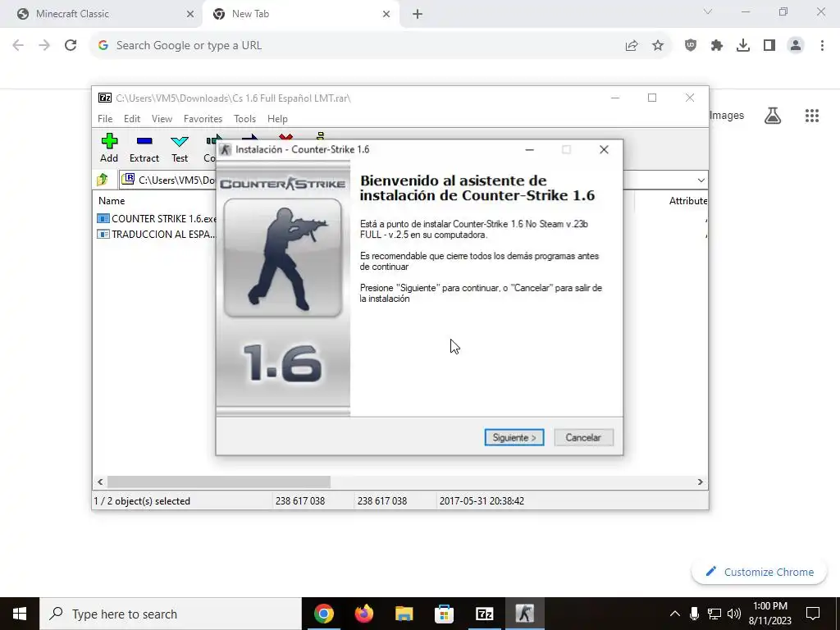Open Microsoft Store from taskbar

pyautogui.click(x=444, y=614)
